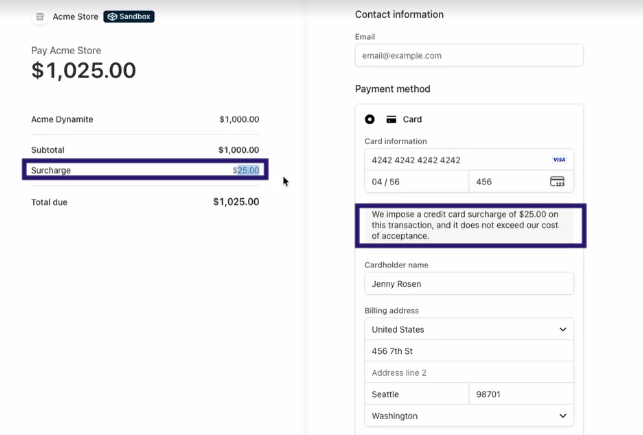Open the United States country dropdown
The height and width of the screenshot is (435, 643).
(469, 329)
